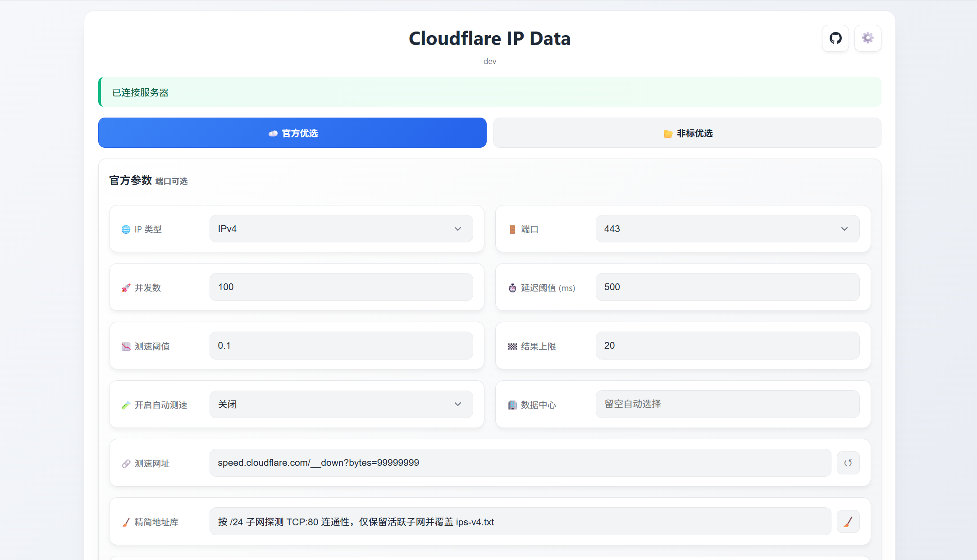Click the stopwatch icon beside 延迟阈值
The width and height of the screenshot is (977, 560).
point(512,288)
